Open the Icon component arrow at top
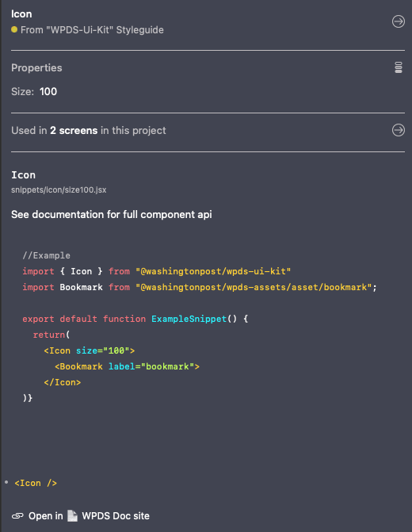Viewport: 412px width, 532px height. [x=398, y=21]
